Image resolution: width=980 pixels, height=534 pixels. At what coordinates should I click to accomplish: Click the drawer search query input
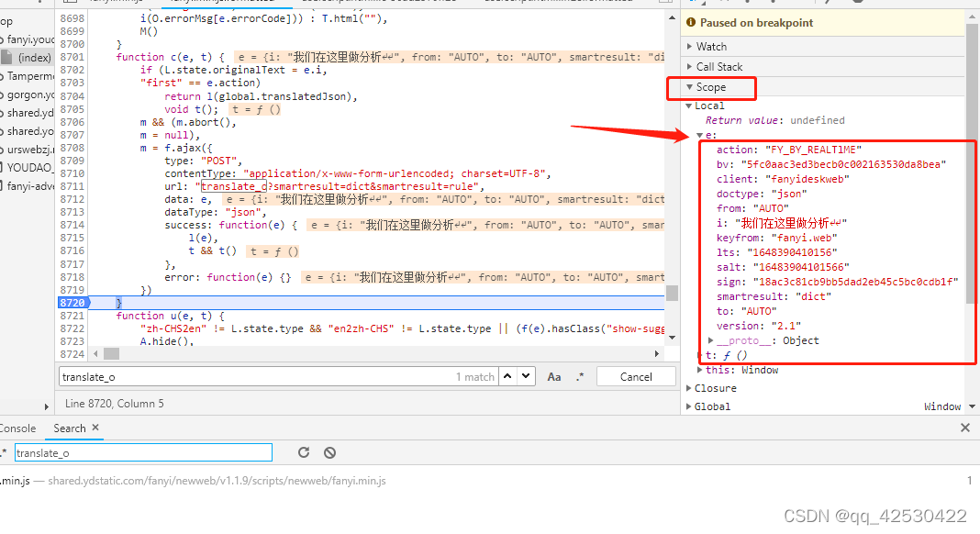pos(143,452)
